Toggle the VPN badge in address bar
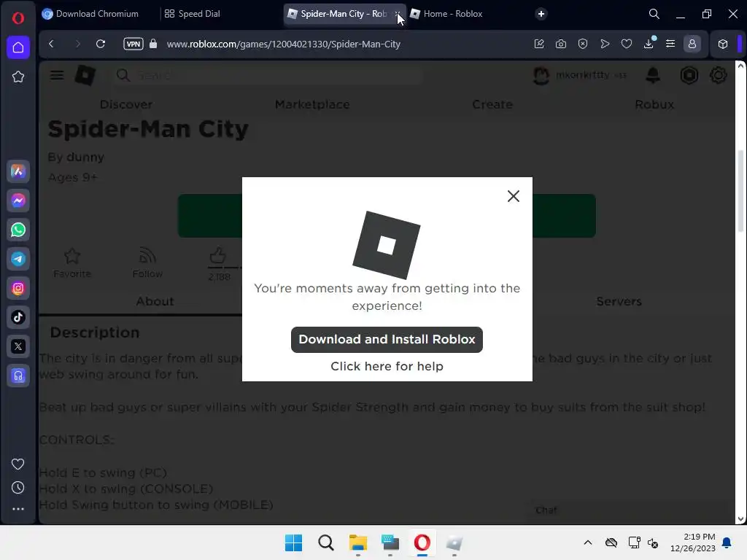Image resolution: width=747 pixels, height=560 pixels. click(133, 44)
